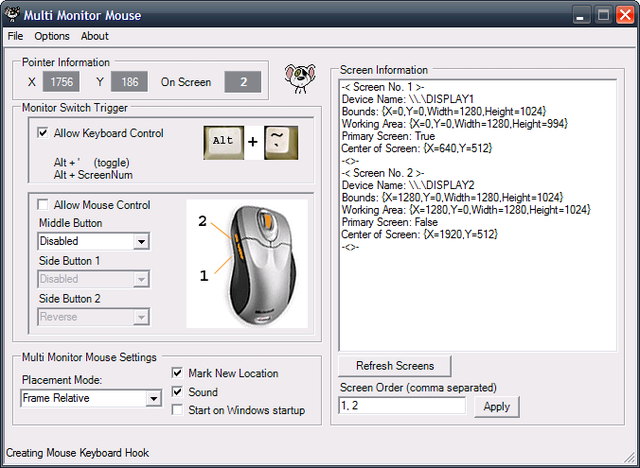Viewport: 640px width, 468px height.
Task: Click the tilde key image
Action: [x=281, y=142]
